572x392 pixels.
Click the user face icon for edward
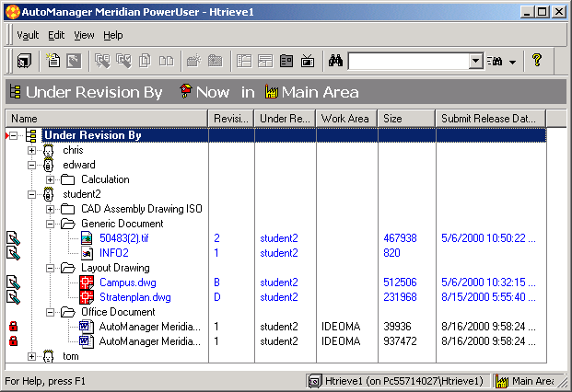pyautogui.click(x=48, y=165)
